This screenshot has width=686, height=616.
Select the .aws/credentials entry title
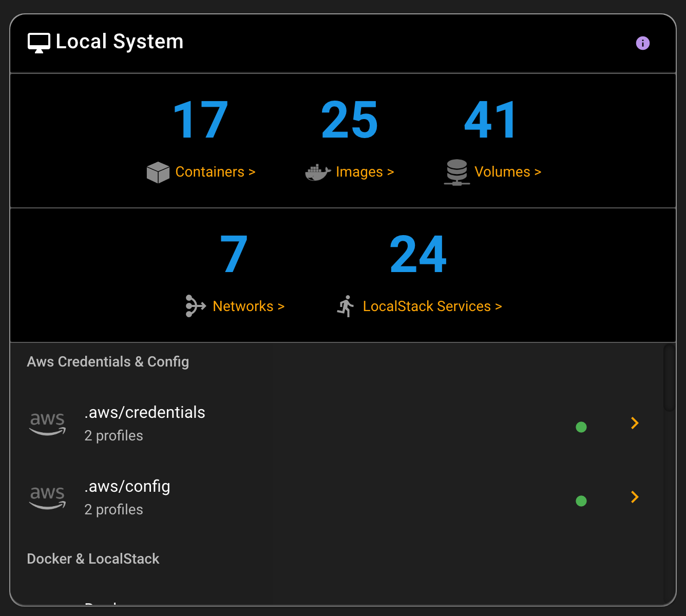(x=145, y=412)
